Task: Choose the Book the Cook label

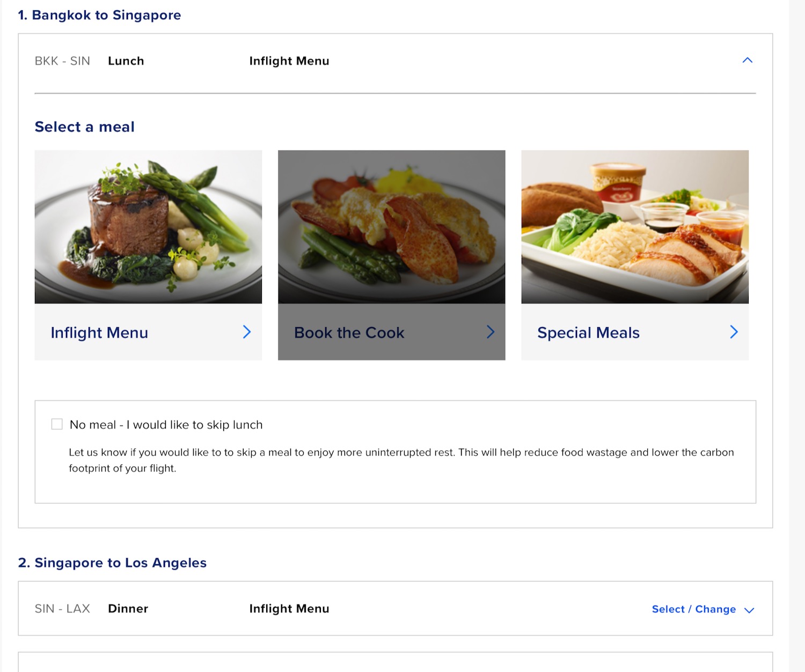Action: click(349, 333)
